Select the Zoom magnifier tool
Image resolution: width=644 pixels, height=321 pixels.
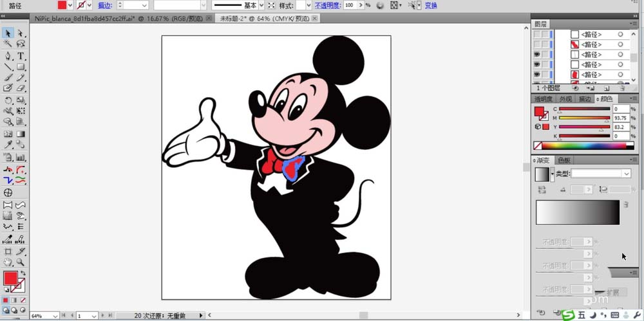pyautogui.click(x=21, y=262)
